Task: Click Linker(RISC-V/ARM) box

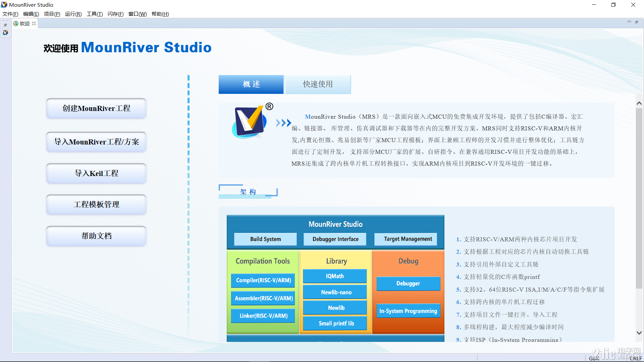Action: pyautogui.click(x=263, y=316)
